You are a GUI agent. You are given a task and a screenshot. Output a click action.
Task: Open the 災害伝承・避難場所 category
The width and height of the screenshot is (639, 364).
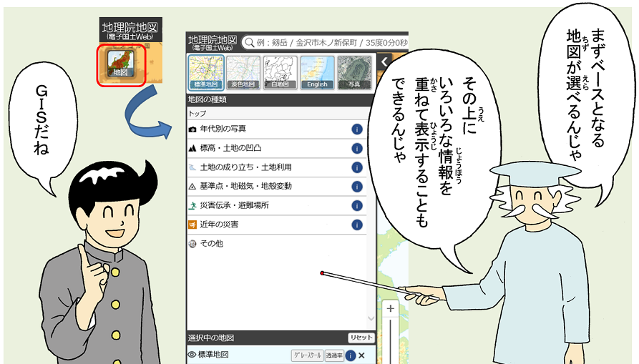(277, 206)
